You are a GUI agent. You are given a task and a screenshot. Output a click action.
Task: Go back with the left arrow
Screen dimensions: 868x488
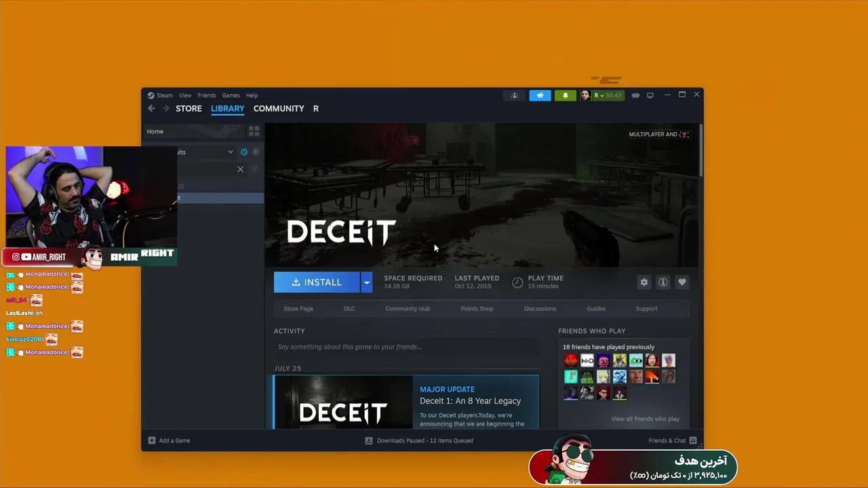(x=151, y=108)
